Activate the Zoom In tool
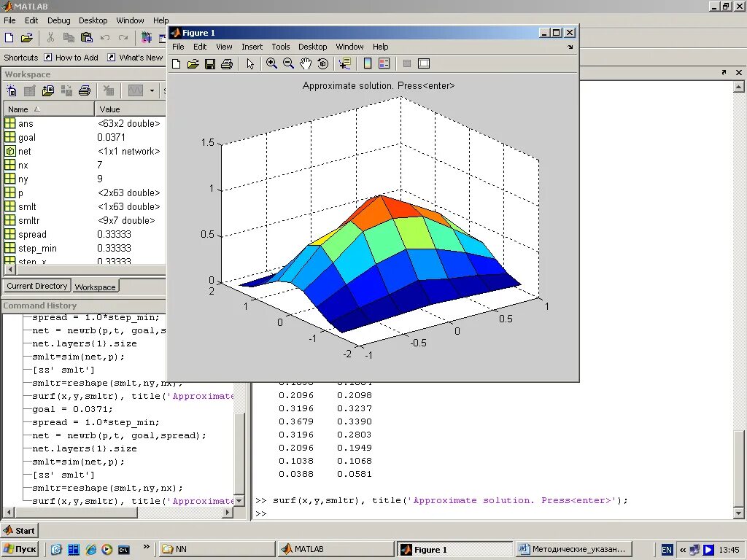The image size is (747, 560). 271,64
